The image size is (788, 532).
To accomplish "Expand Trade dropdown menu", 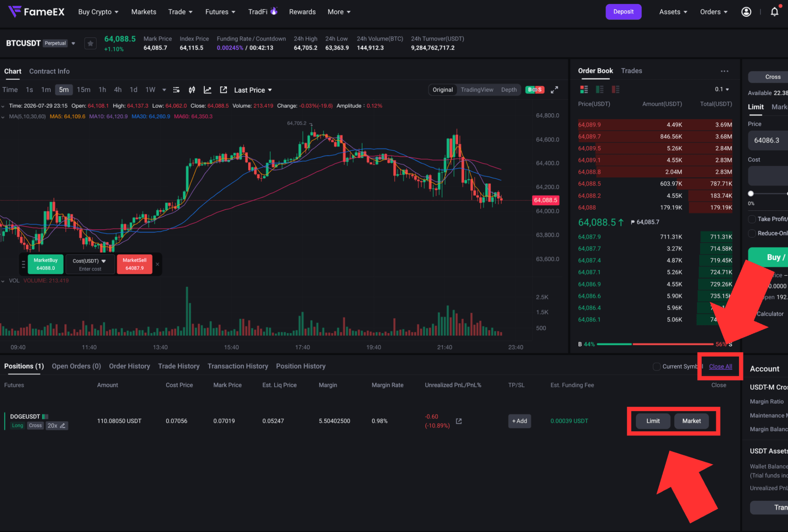I will 180,12.
